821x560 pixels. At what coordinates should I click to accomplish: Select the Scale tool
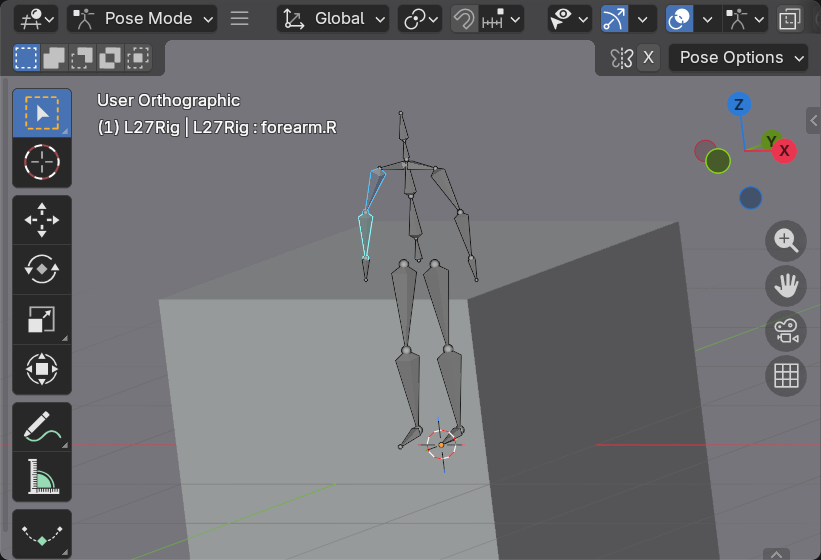[42, 319]
